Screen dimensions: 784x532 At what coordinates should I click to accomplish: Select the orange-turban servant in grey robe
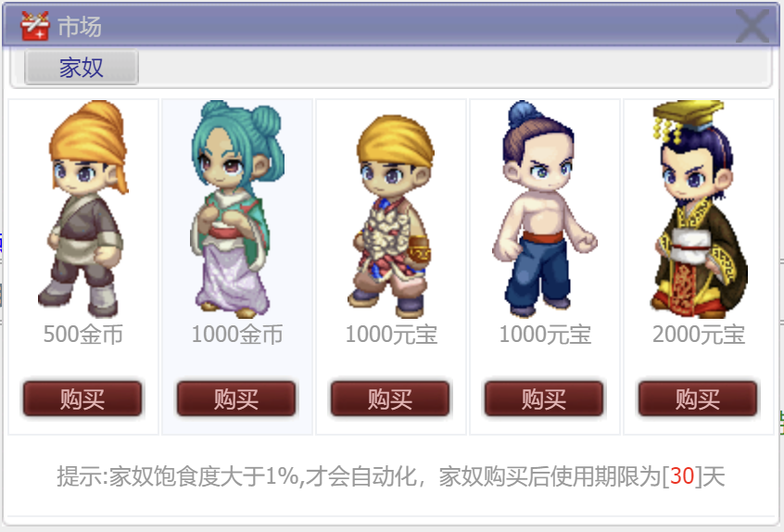coord(83,209)
